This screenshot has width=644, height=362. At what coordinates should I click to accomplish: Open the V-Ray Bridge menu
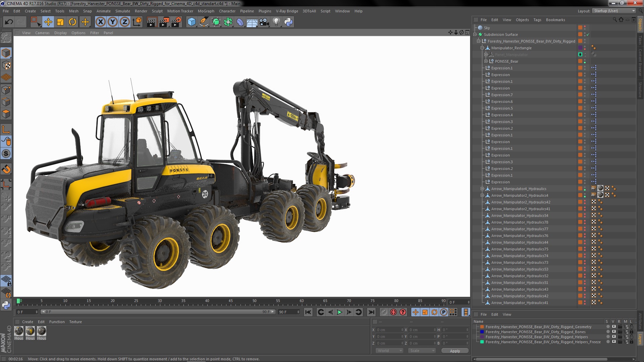tap(287, 11)
